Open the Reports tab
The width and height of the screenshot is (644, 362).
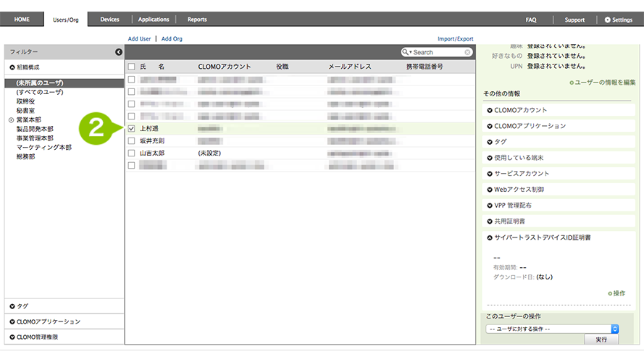[197, 20]
